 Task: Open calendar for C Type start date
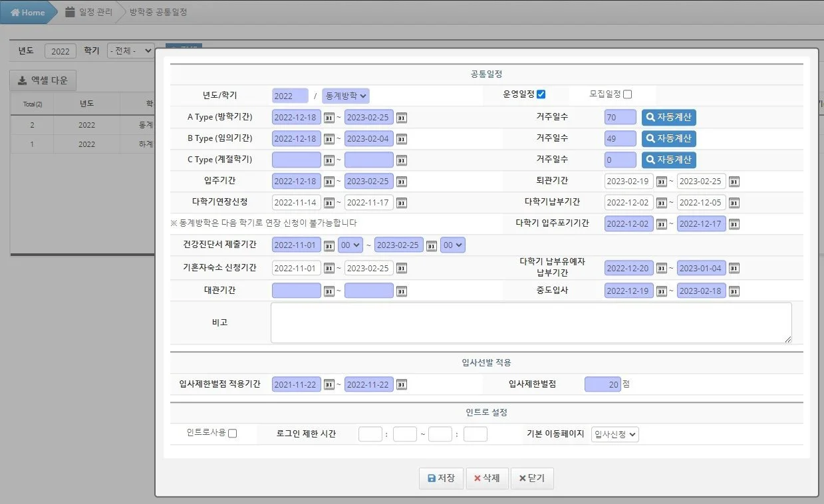click(x=329, y=160)
